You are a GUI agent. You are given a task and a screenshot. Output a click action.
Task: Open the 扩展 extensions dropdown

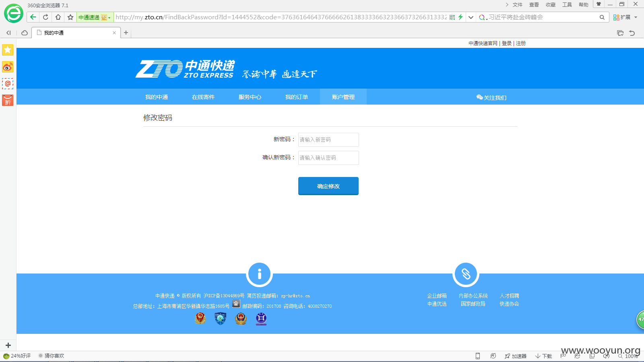click(x=625, y=17)
